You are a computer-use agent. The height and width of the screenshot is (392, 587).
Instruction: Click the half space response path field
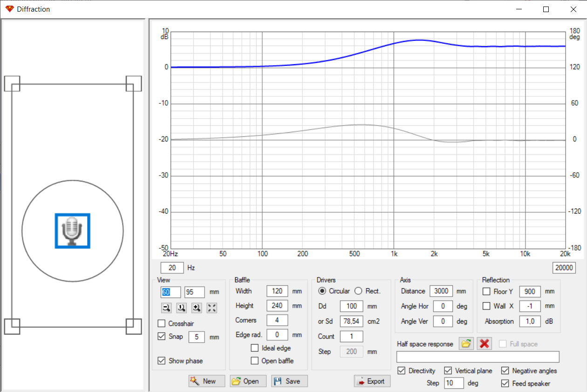pyautogui.click(x=478, y=357)
